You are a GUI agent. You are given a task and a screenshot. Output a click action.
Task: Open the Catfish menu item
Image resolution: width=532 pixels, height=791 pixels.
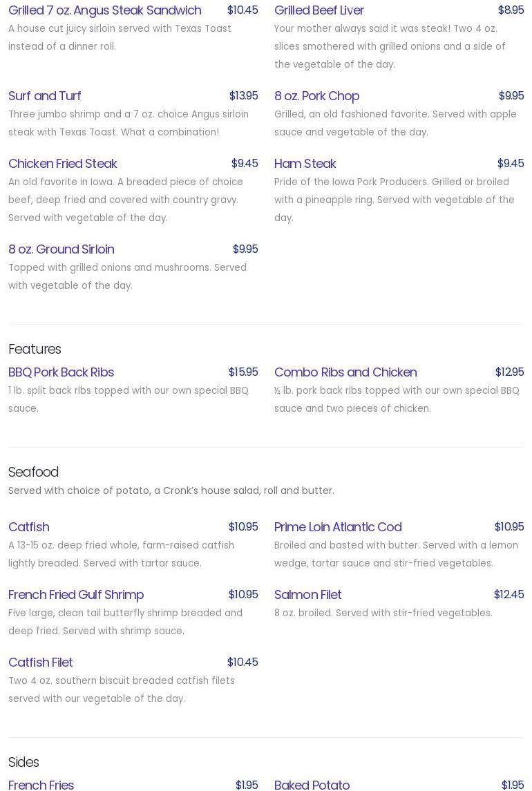[x=28, y=527]
